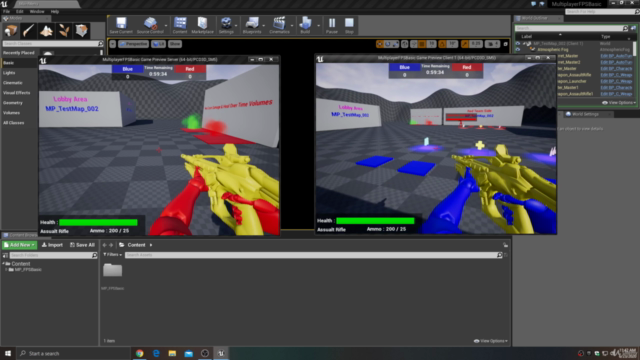Viewport: 640px width, 360px height.
Task: Select the Place mode icon
Action: click(11, 31)
